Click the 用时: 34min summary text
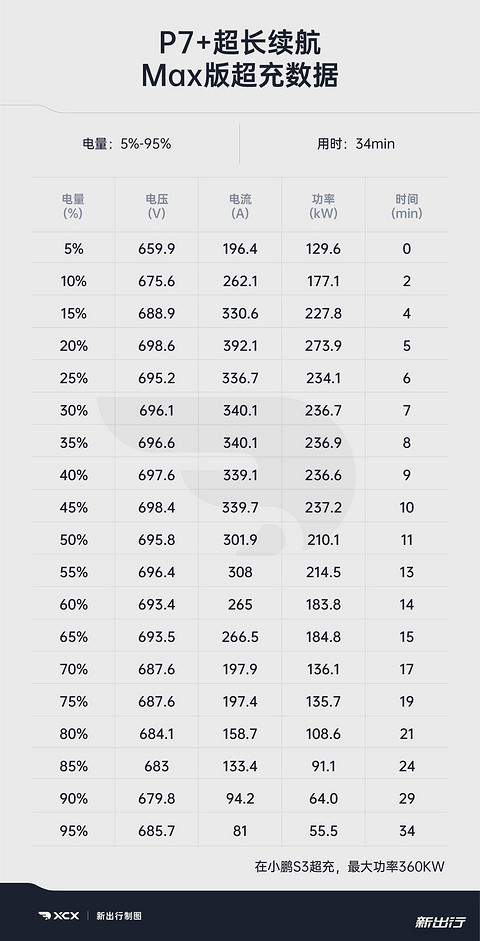Viewport: 480px width, 941px height. pyautogui.click(x=356, y=144)
